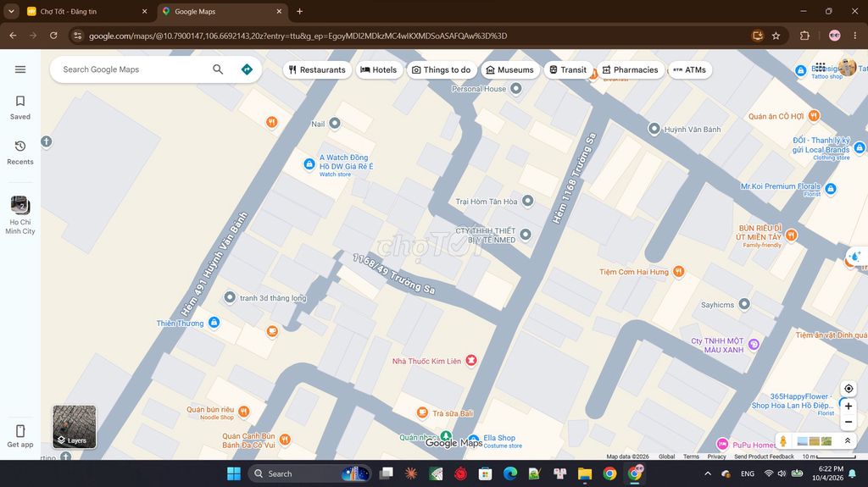
Task: Open the Extensions puzzle icon
Action: [x=805, y=36]
